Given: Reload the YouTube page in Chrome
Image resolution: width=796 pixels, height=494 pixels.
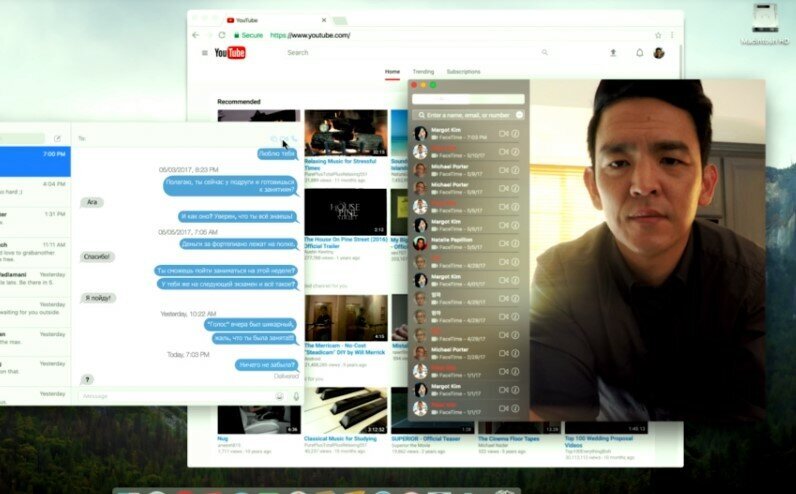Looking at the screenshot, I should [x=222, y=35].
